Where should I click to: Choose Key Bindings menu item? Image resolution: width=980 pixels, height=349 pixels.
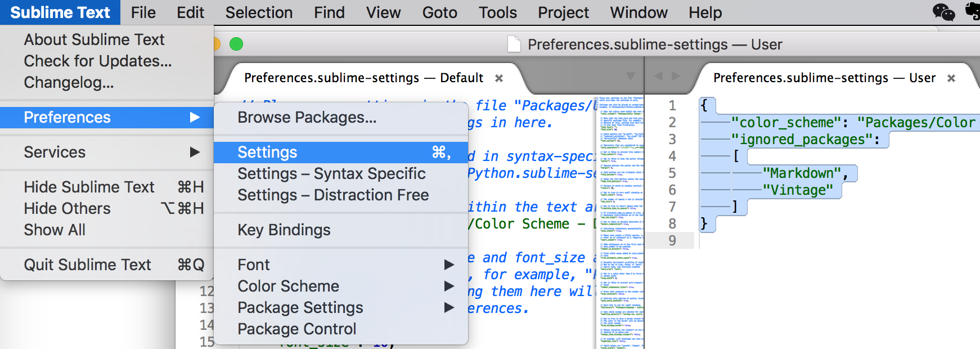coord(284,230)
